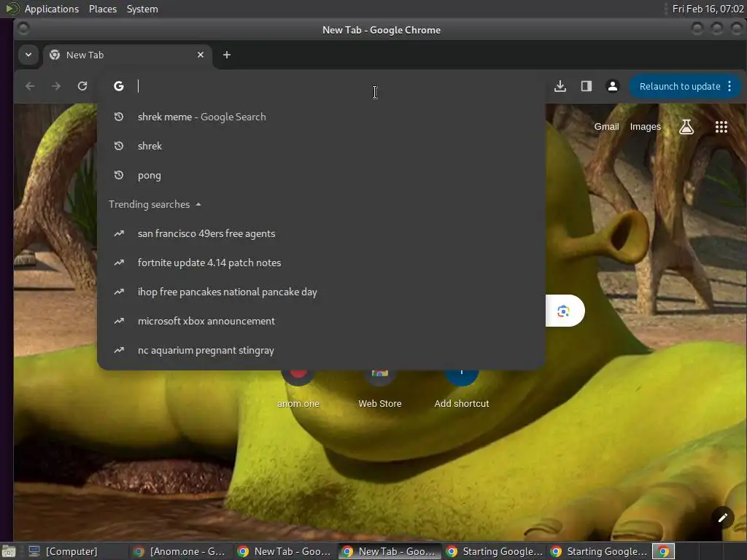Open the Applications menu
Image resolution: width=747 pixels, height=560 pixels.
tap(52, 9)
